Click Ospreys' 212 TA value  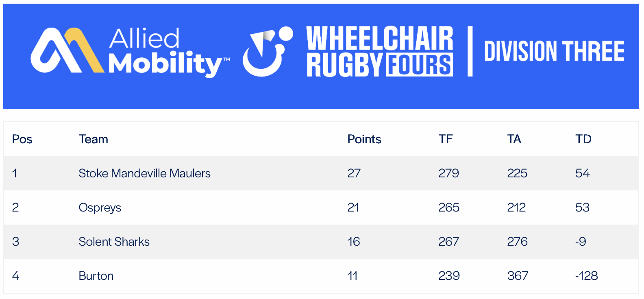click(516, 207)
